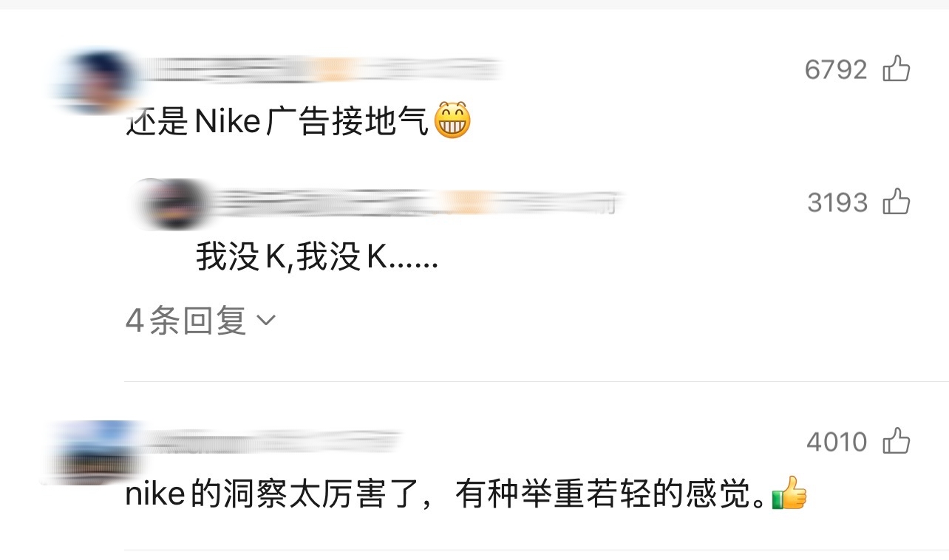The image size is (949, 560).
Task: Open first commenter's avatar profile
Action: click(x=95, y=80)
